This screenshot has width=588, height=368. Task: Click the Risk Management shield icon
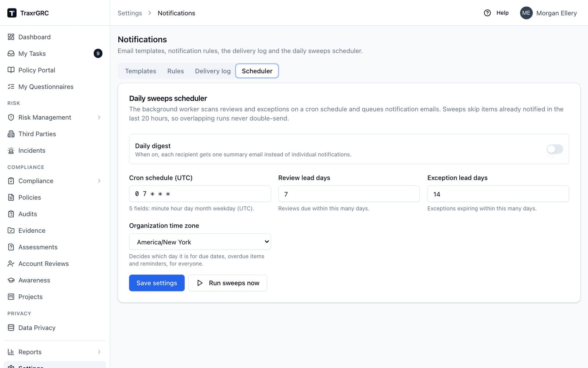[x=11, y=117]
